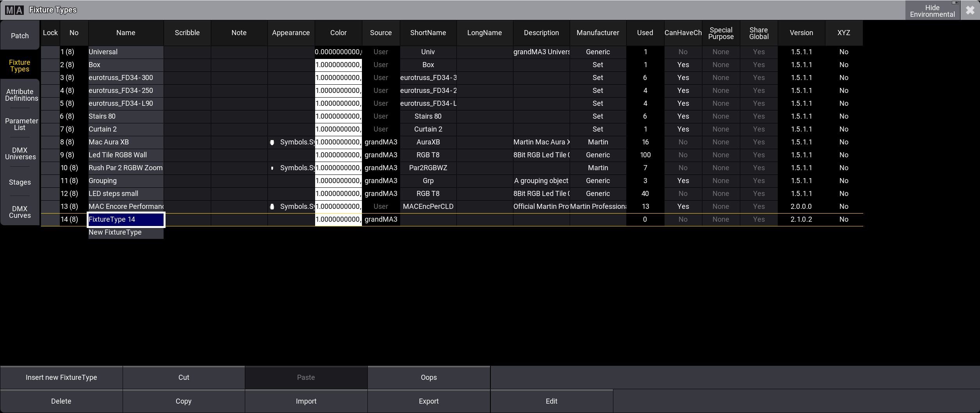The height and width of the screenshot is (413, 980).
Task: Toggle Hide Environmental button
Action: (x=932, y=11)
